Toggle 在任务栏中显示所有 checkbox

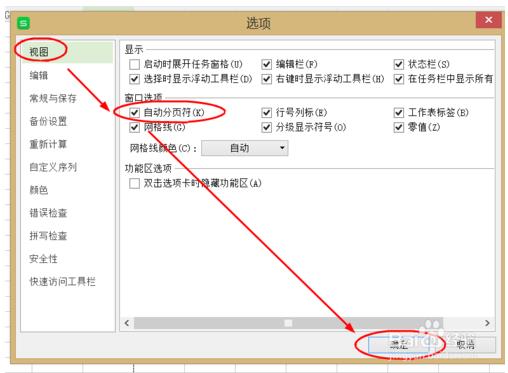click(399, 79)
